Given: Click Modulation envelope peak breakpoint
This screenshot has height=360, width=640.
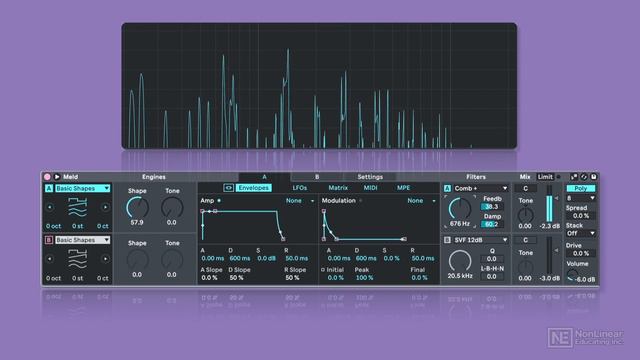Looking at the screenshot, I should point(324,211).
